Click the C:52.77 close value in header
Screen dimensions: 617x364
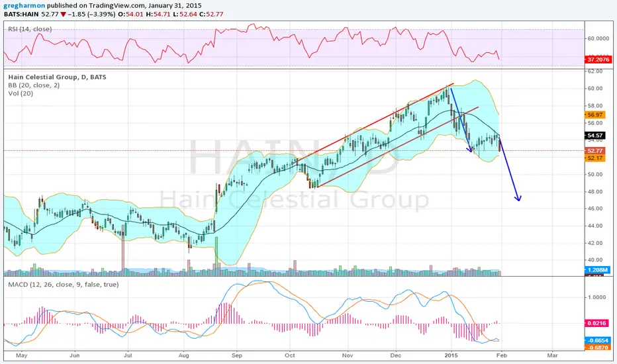point(211,14)
